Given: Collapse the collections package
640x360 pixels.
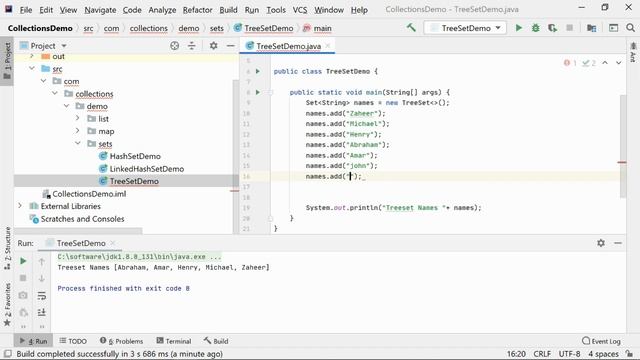Looking at the screenshot, I should click(55, 93).
